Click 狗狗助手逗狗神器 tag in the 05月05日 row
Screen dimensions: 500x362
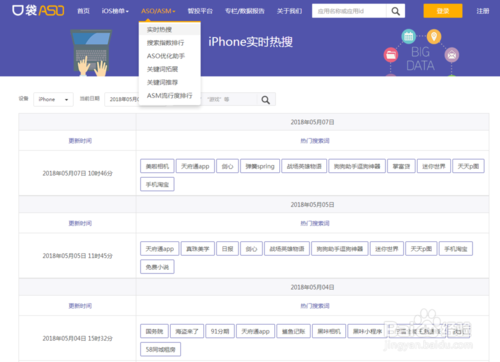click(340, 249)
